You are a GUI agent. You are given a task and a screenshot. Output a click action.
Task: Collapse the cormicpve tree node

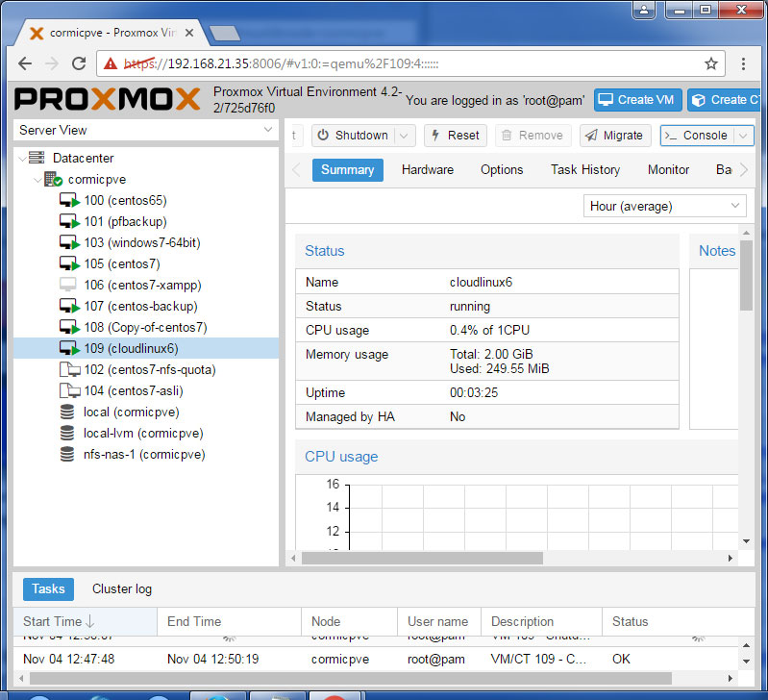coord(37,180)
